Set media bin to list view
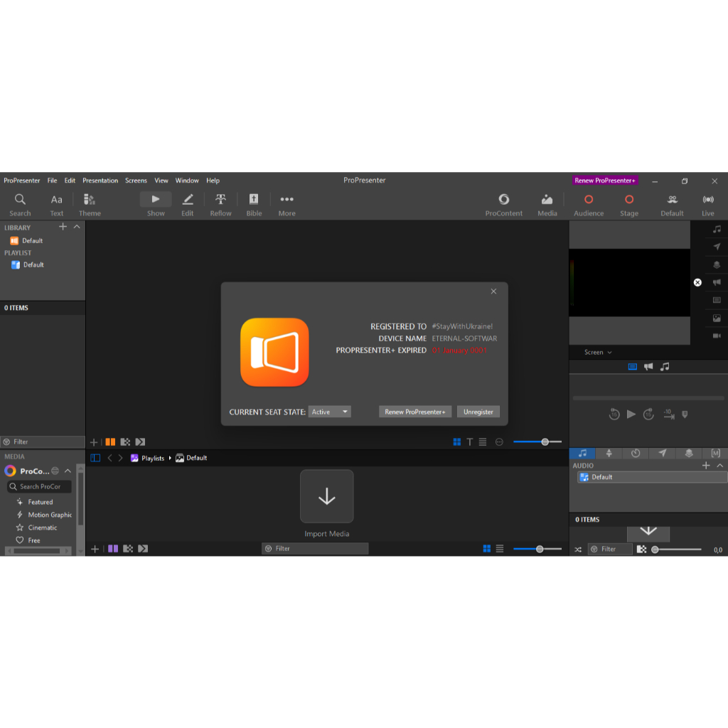This screenshot has height=728, width=728. 500,549
